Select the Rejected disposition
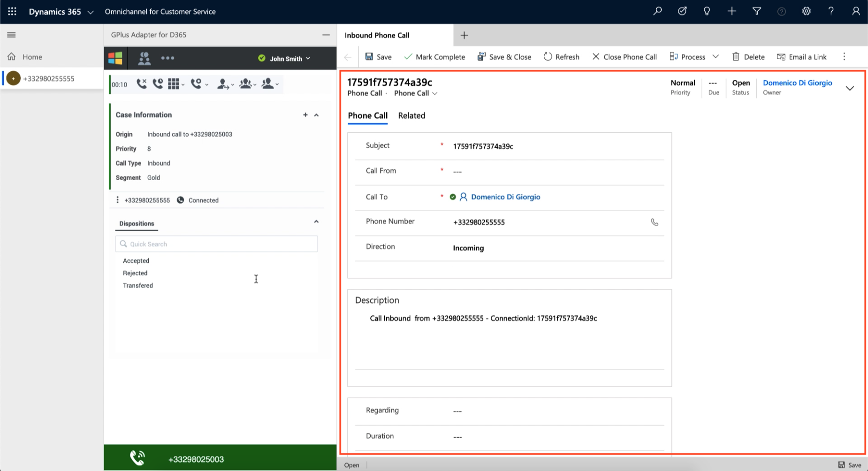The height and width of the screenshot is (471, 868). click(x=135, y=273)
